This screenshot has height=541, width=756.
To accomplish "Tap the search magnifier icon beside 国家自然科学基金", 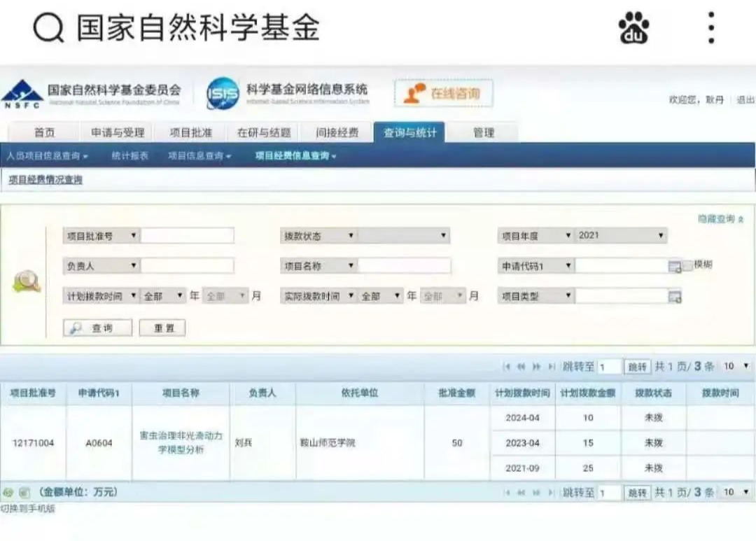I will tap(48, 28).
